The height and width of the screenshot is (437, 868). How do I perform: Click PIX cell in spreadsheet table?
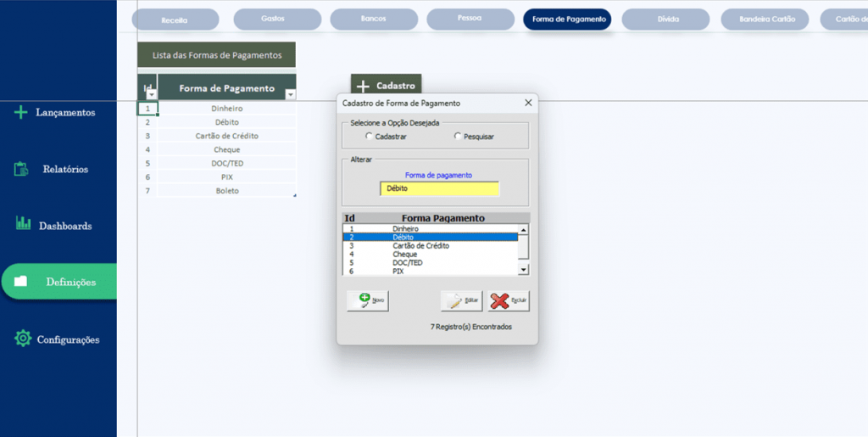(227, 177)
